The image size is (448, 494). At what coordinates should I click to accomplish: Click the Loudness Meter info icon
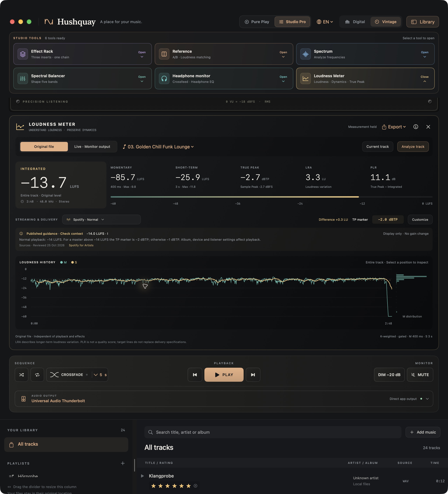tap(416, 127)
